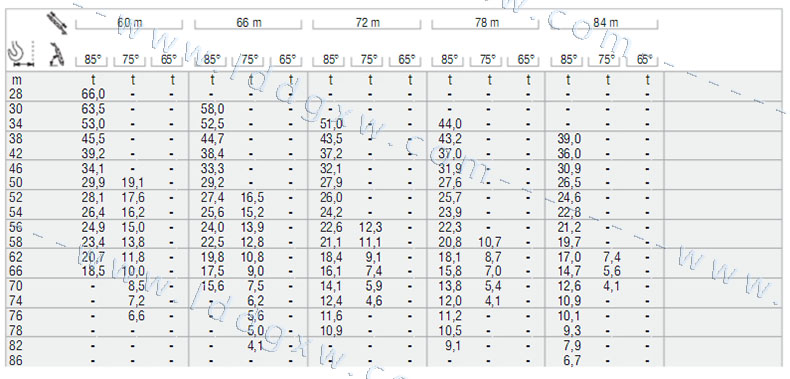Click the 75° header under 66 m
This screenshot has width=790, height=379.
click(x=249, y=59)
